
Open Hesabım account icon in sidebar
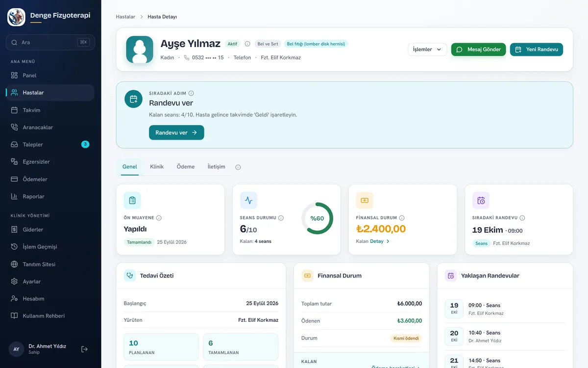point(14,299)
